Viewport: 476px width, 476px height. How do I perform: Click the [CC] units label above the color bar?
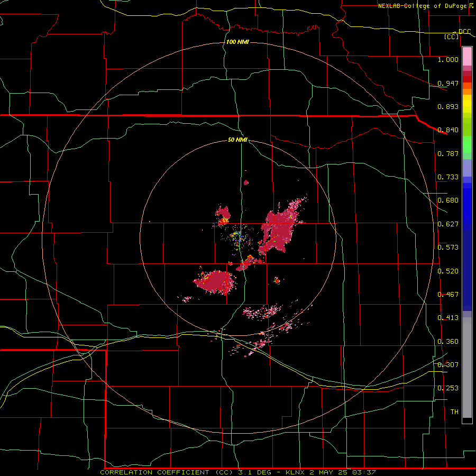[452, 36]
